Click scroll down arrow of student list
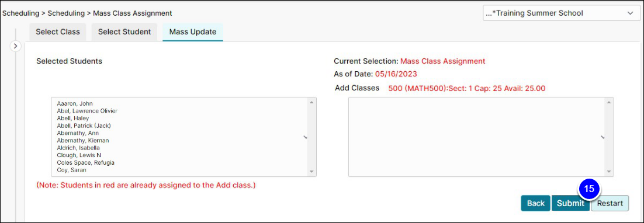644x223 pixels. click(x=311, y=172)
